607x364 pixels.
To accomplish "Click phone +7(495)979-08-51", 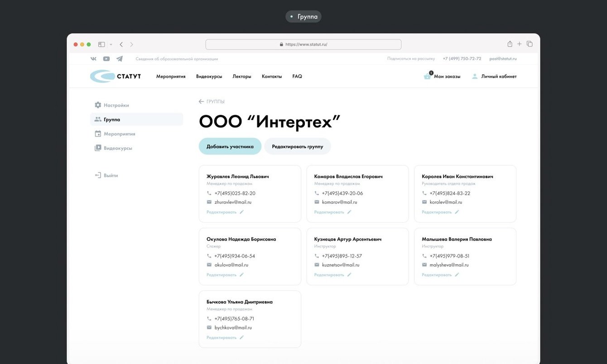I will (x=449, y=256).
